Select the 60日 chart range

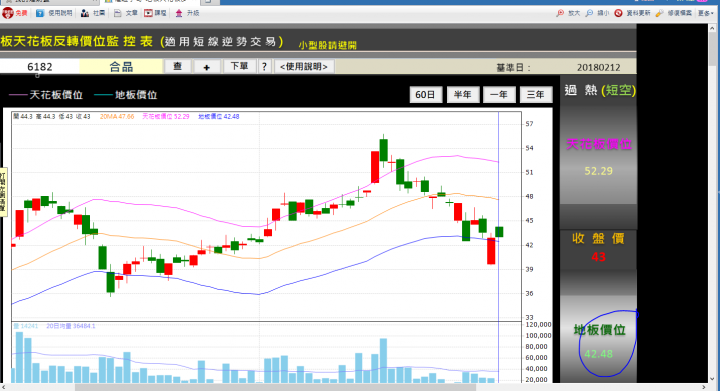tap(425, 95)
